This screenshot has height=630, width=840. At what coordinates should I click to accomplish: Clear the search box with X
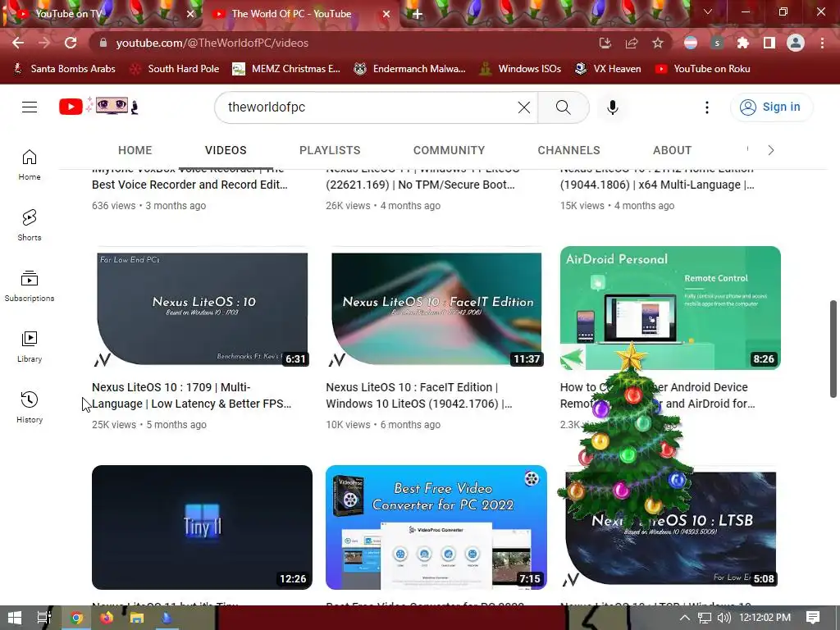(524, 107)
